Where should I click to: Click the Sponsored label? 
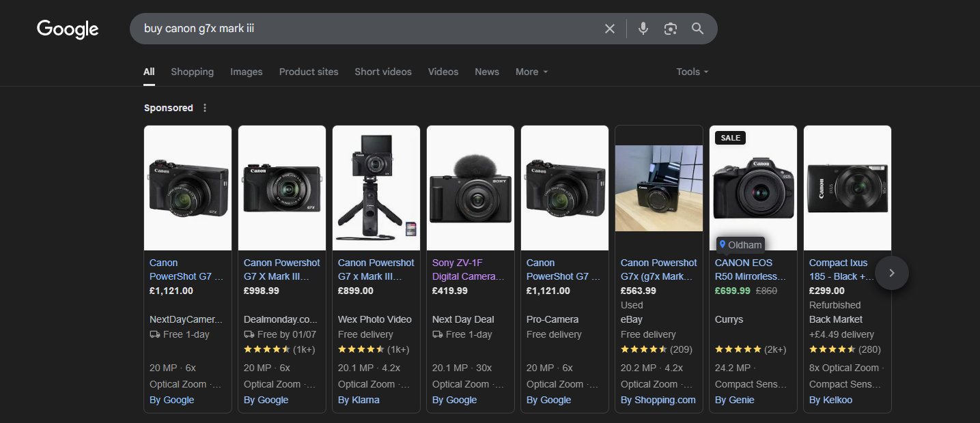coord(169,108)
